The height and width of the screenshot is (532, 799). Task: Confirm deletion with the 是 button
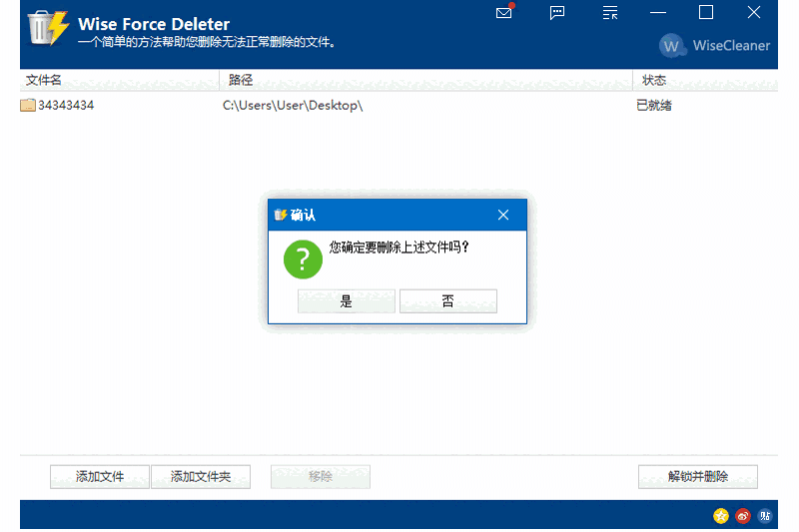coord(346,301)
